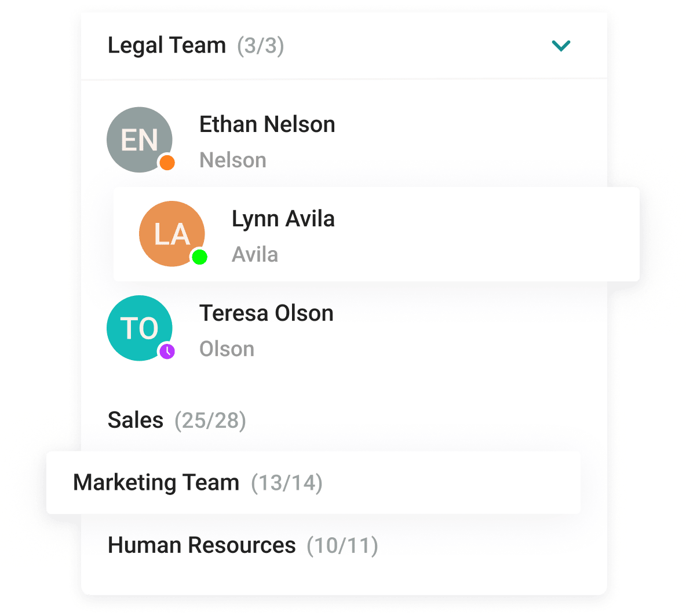Click the LA avatar for Lynn Avila
Viewport: 686px width, 616px height.
coord(171,234)
